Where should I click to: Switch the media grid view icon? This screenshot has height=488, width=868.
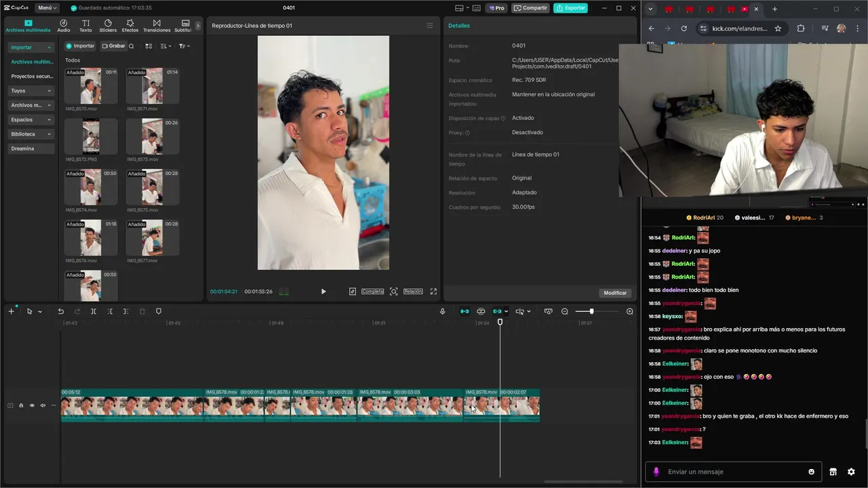point(149,46)
